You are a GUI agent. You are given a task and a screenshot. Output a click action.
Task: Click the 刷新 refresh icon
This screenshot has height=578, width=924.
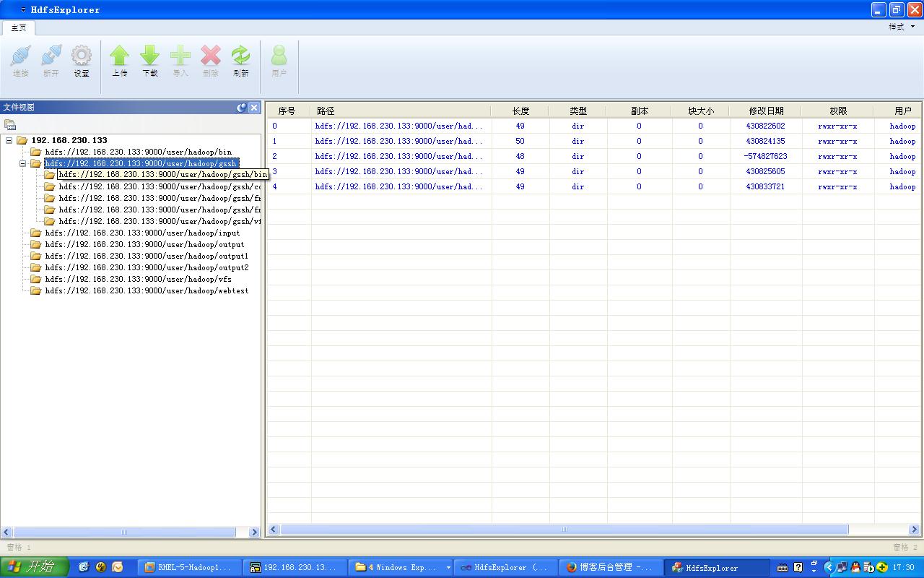[x=241, y=61]
